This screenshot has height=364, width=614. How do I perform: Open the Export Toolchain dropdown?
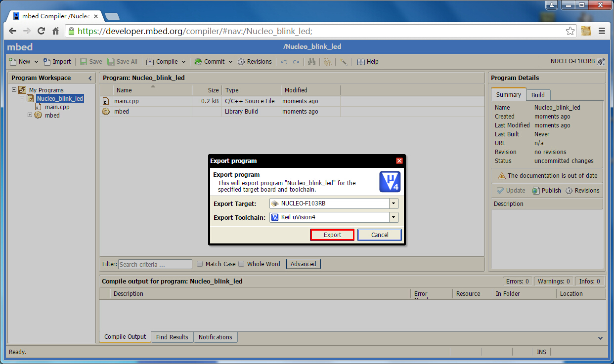click(x=394, y=217)
